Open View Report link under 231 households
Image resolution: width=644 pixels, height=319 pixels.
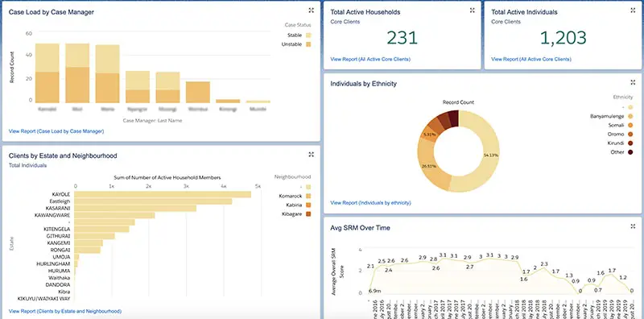pos(370,59)
